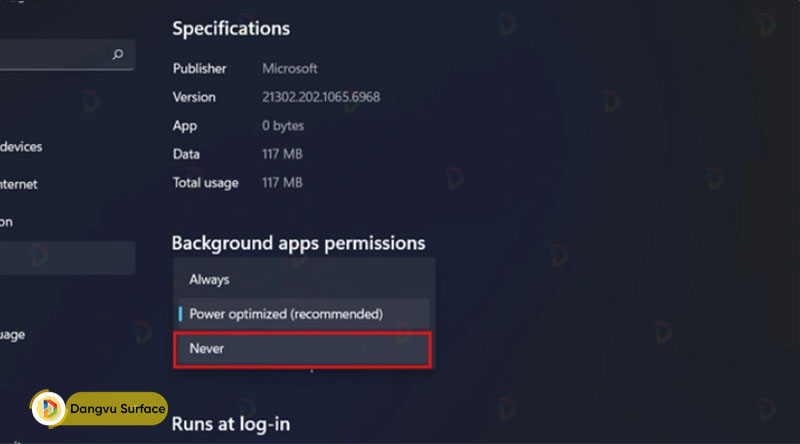Click the Specifications heading
The image size is (800, 444).
(x=231, y=29)
